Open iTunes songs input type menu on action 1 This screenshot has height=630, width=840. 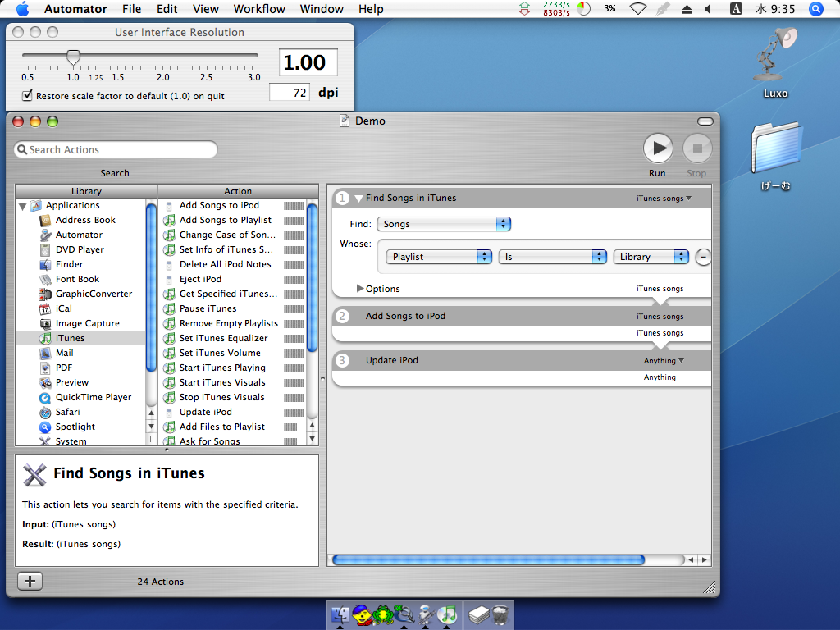(x=664, y=199)
